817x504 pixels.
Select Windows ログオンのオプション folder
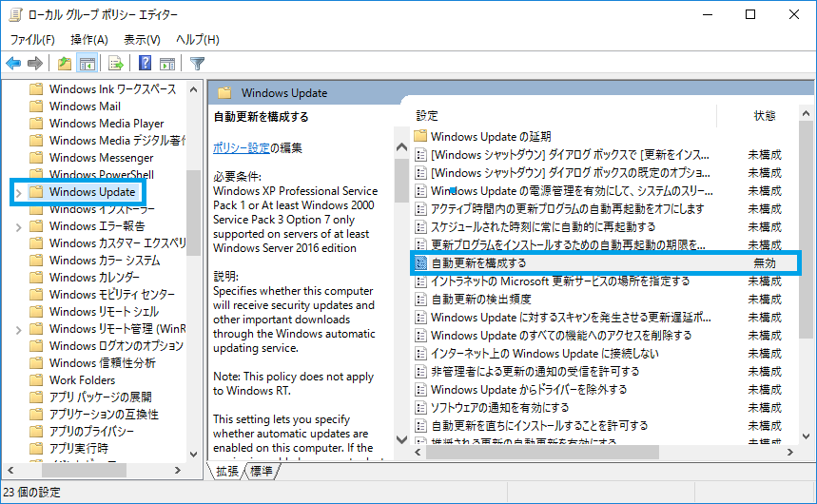(x=107, y=345)
